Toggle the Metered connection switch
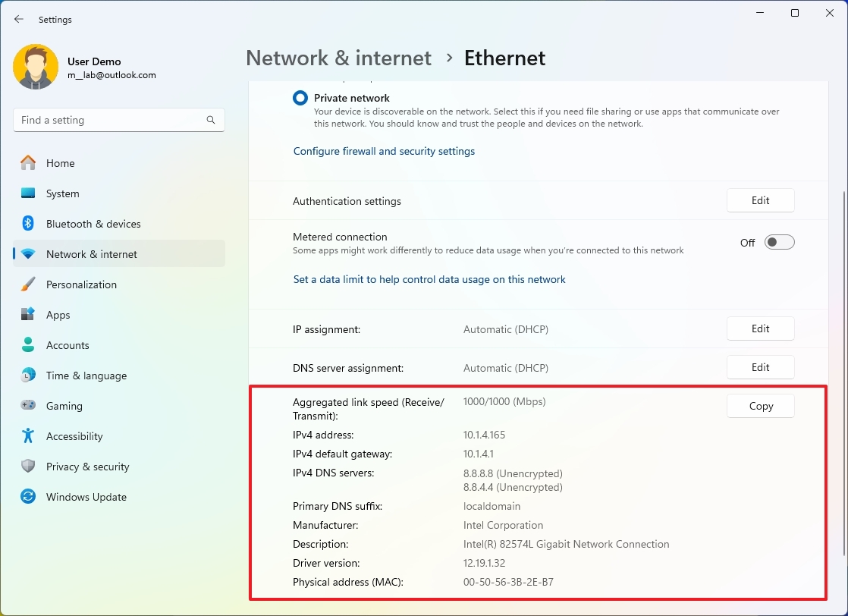Screen dimensions: 848x616 coord(779,243)
